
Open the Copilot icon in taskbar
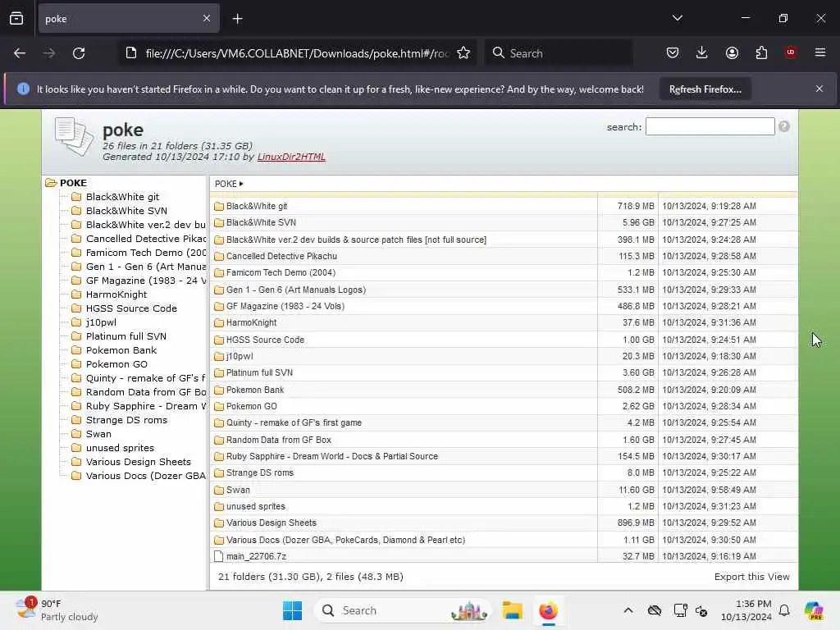[813, 610]
